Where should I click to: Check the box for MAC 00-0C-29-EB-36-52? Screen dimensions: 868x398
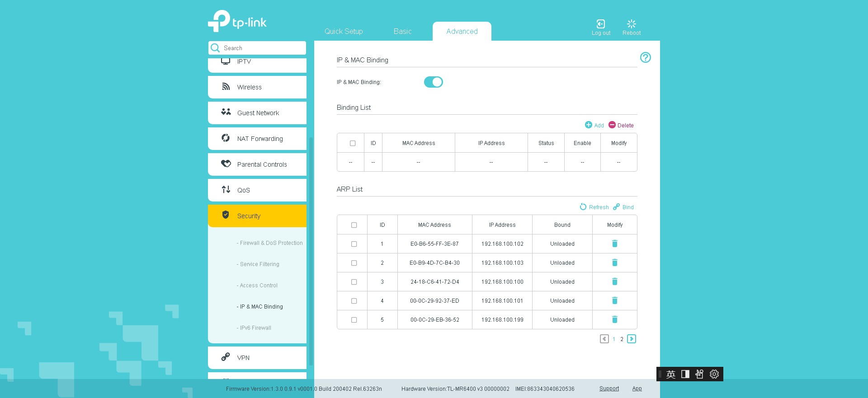(x=354, y=320)
